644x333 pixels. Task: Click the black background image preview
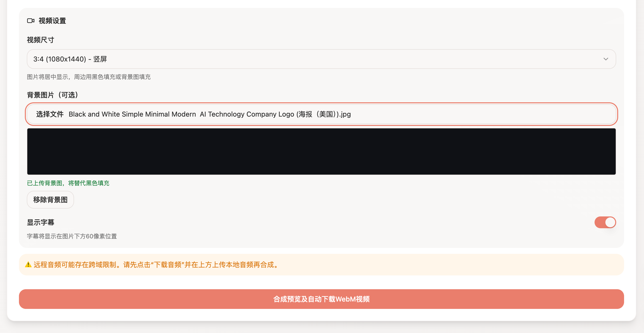(321, 151)
